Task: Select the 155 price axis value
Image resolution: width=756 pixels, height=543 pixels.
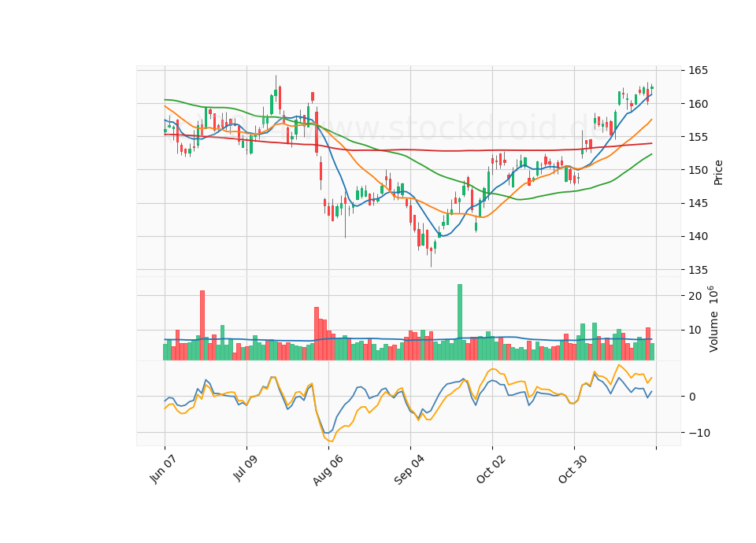Action: pos(698,137)
